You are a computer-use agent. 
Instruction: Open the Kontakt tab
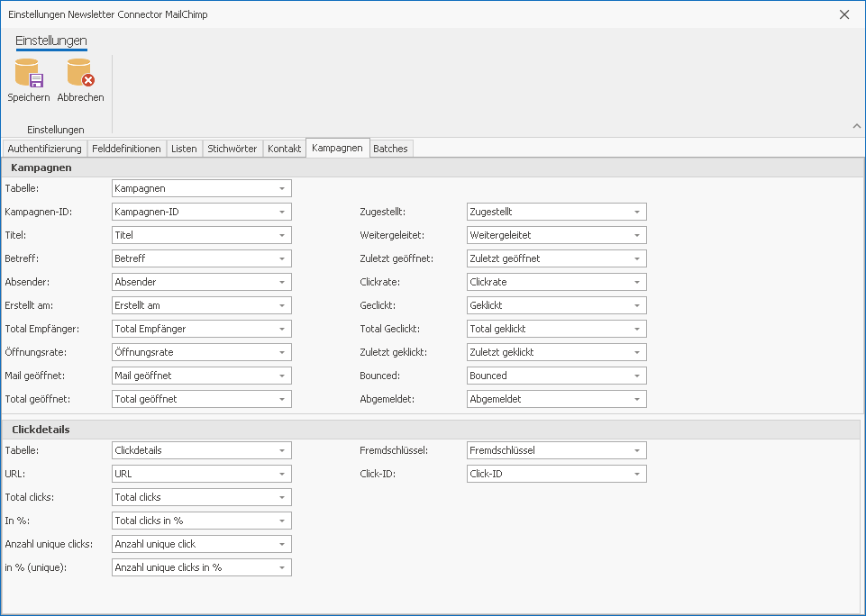284,149
